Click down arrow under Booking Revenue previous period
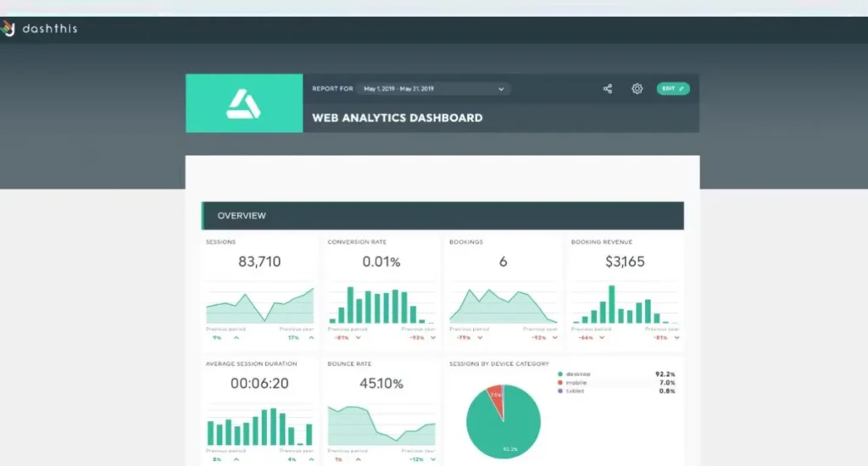Screen dimensions: 868x466 [602, 337]
